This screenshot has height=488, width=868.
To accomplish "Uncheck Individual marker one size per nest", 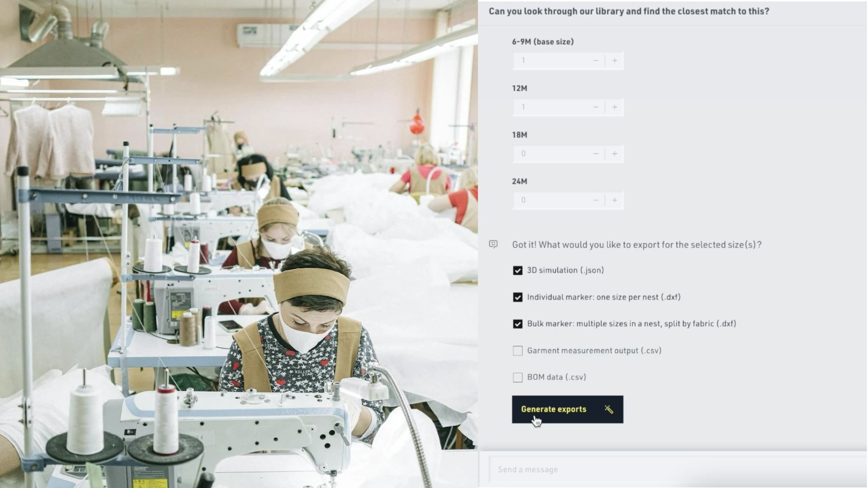I will click(518, 297).
